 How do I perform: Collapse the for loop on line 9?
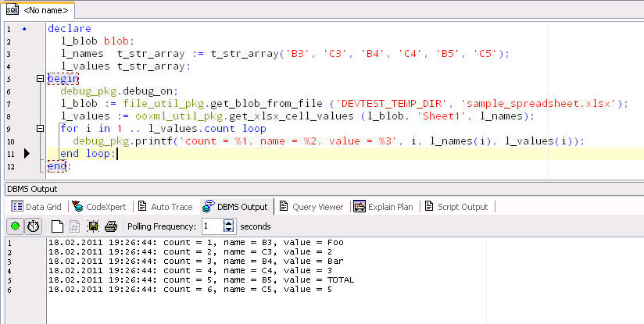point(41,128)
